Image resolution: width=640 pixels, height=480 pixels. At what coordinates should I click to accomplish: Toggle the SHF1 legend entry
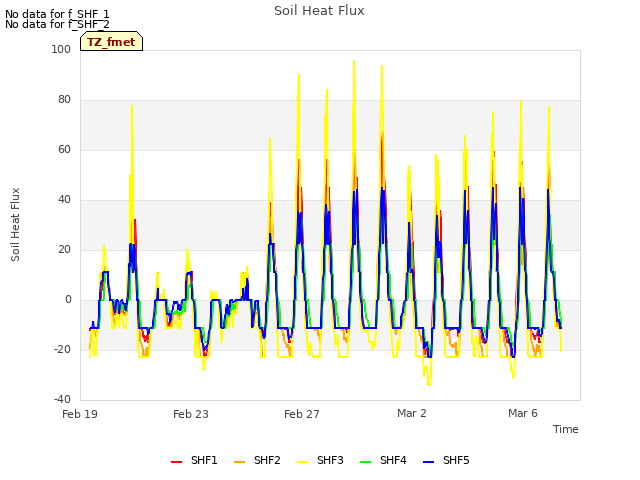pos(194,460)
